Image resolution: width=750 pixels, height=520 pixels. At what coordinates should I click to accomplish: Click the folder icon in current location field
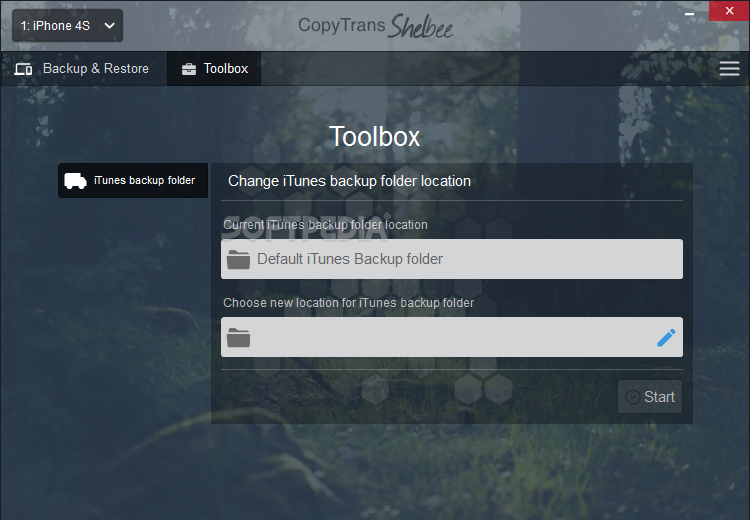[x=238, y=259]
